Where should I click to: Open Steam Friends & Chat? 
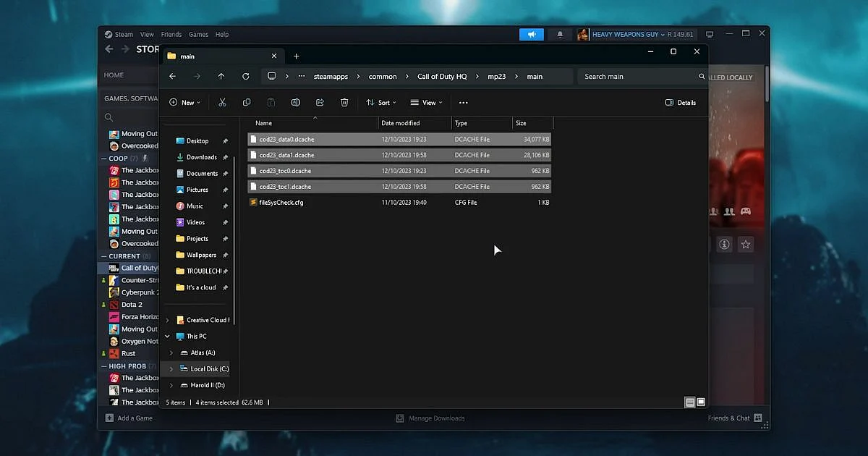[x=735, y=418]
